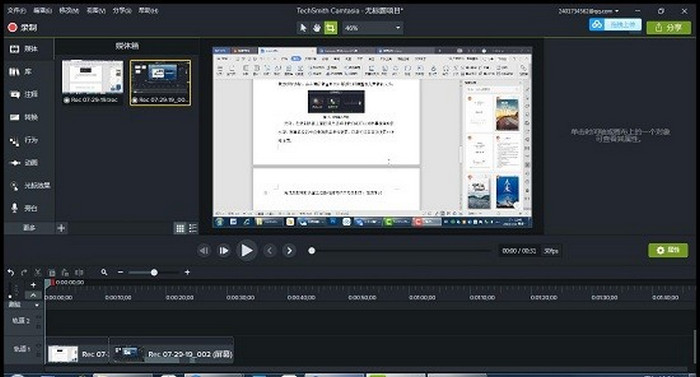700x377 pixels.
Task: Click the Redo arrow in timeline toolbar
Action: click(x=24, y=272)
